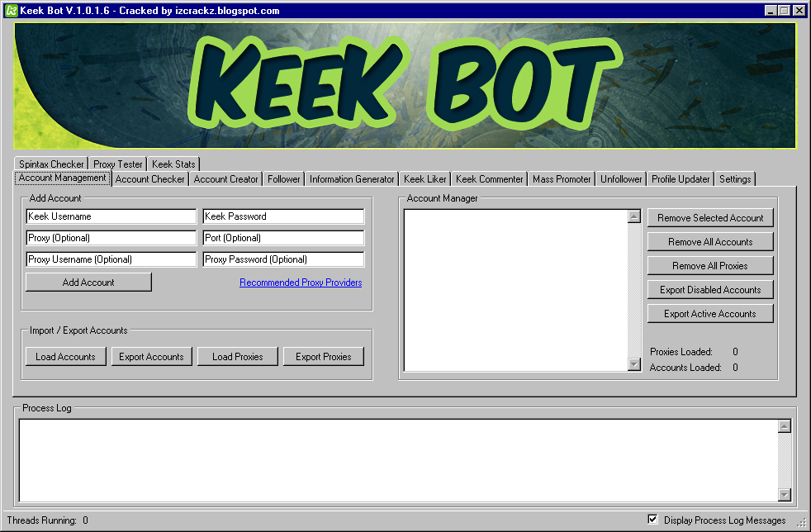The height and width of the screenshot is (532, 811).
Task: Click into the Proxy (Optional) field
Action: pyautogui.click(x=111, y=238)
